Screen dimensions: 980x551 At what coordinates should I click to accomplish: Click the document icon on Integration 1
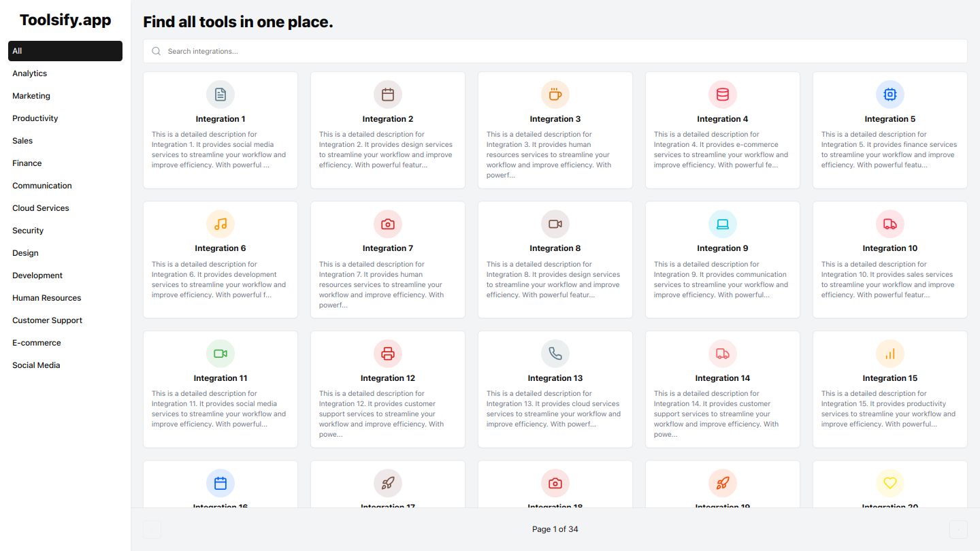[x=220, y=95]
